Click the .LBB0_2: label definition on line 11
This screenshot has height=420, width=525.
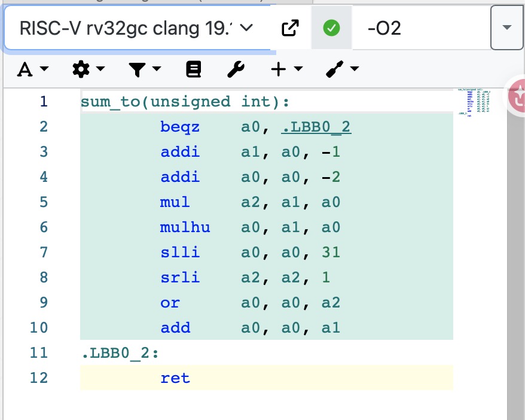click(x=120, y=353)
